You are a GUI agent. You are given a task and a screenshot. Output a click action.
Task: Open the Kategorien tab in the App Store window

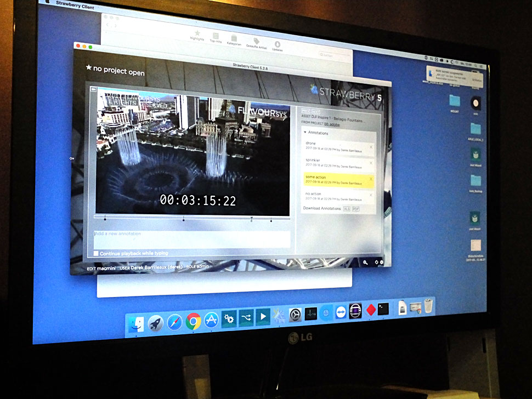(234, 40)
